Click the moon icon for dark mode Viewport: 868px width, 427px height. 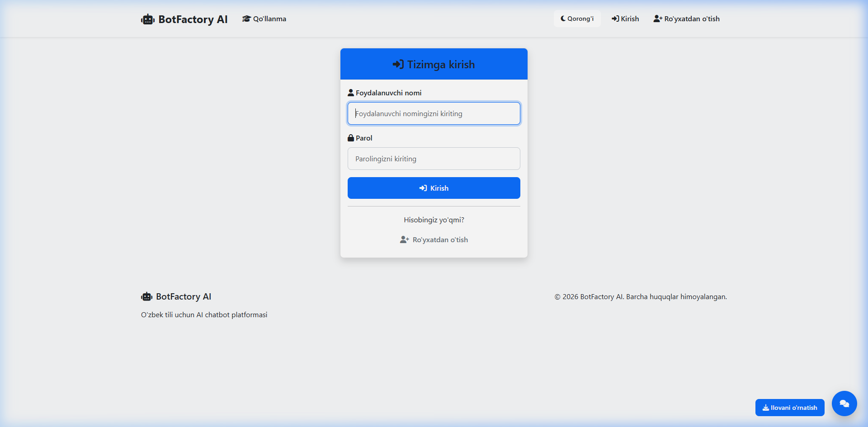[x=563, y=19]
